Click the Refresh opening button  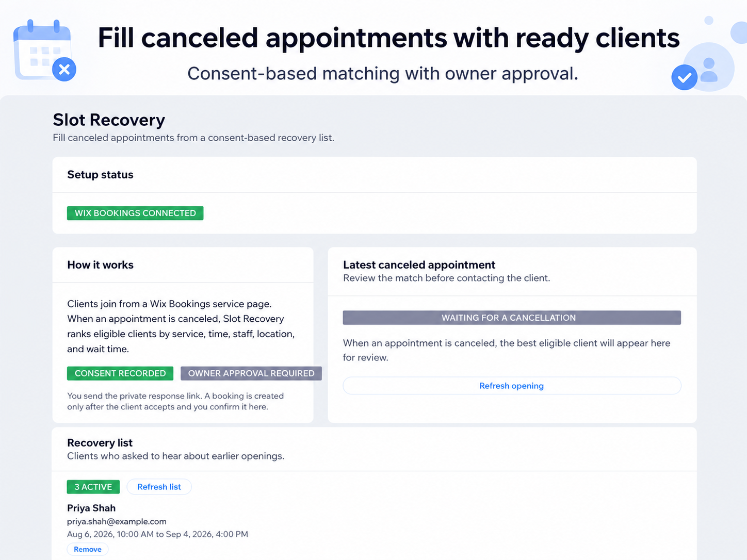[512, 386]
